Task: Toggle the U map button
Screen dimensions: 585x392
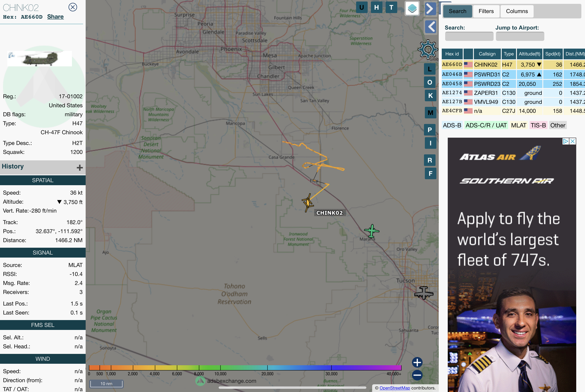Action: pyautogui.click(x=361, y=7)
